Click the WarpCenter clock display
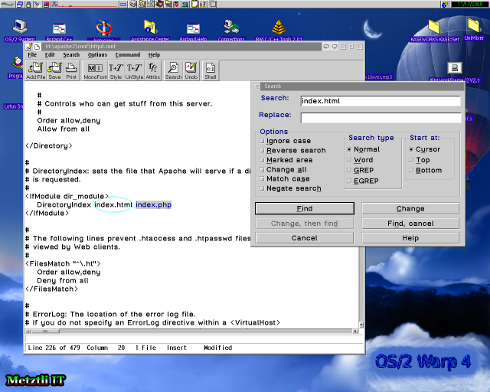Viewport: 490px width, 392px height. 470,4
